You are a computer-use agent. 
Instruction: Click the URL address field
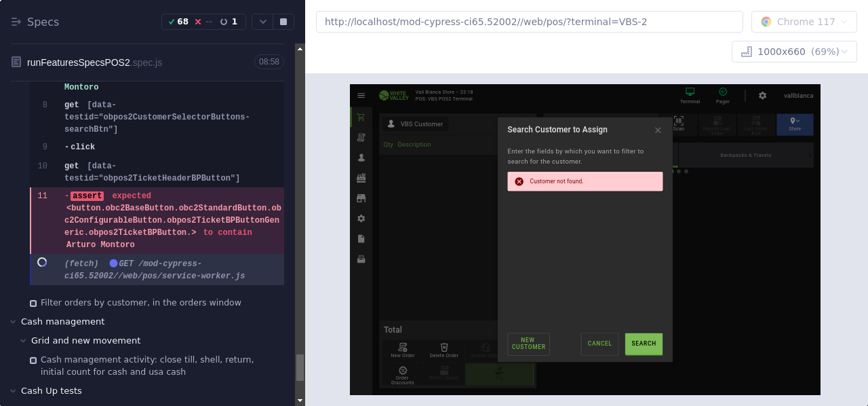(x=529, y=22)
